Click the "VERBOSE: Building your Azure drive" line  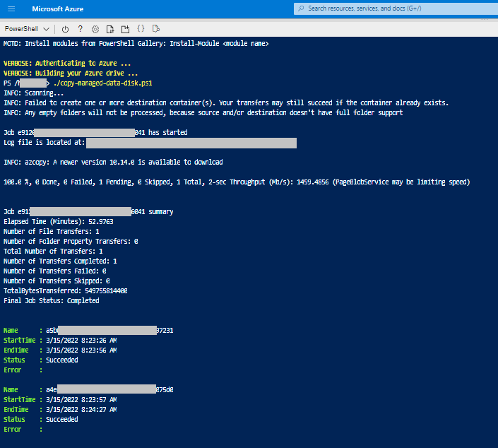click(71, 73)
